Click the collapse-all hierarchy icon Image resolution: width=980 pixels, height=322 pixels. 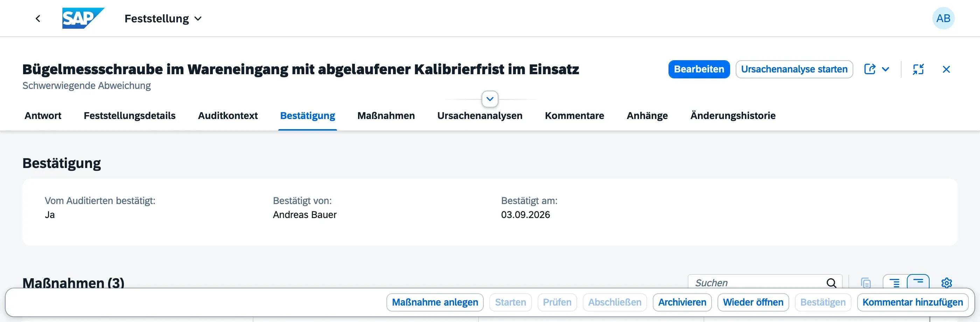pos(918,282)
